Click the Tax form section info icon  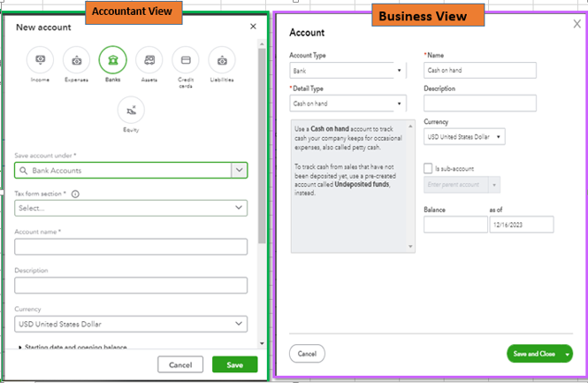(75, 194)
